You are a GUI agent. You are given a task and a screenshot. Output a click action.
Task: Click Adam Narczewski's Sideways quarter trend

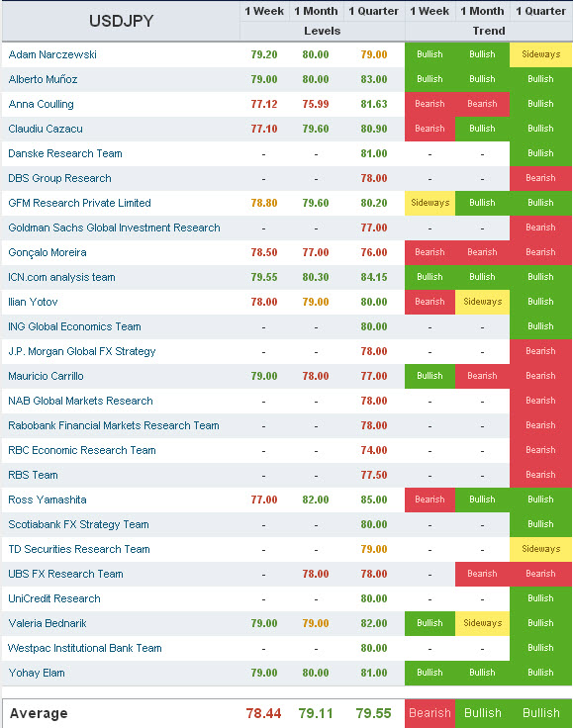click(541, 54)
